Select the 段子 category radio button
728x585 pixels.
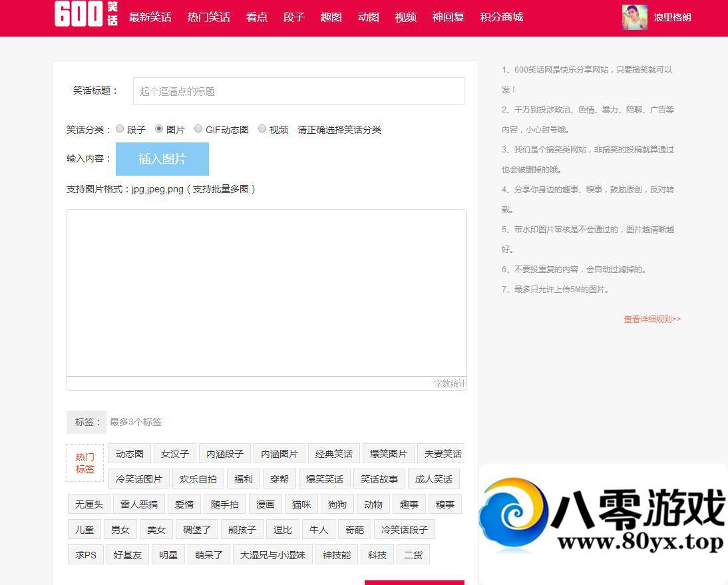(x=120, y=129)
